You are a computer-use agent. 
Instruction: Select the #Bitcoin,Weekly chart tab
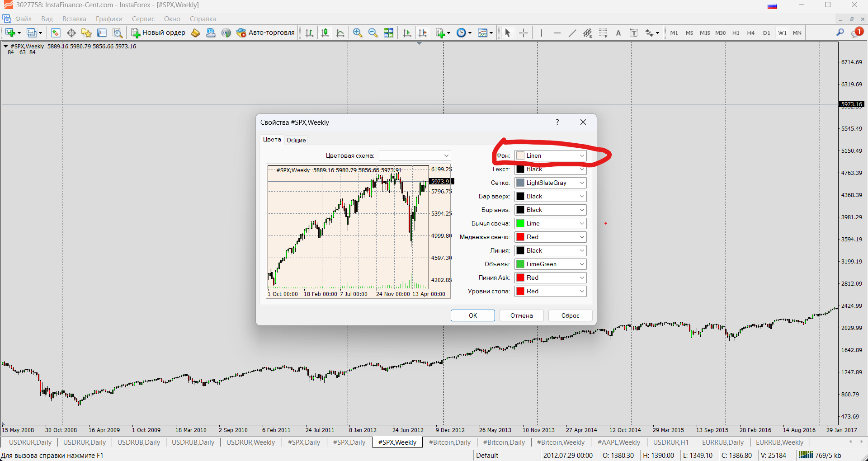tap(561, 442)
